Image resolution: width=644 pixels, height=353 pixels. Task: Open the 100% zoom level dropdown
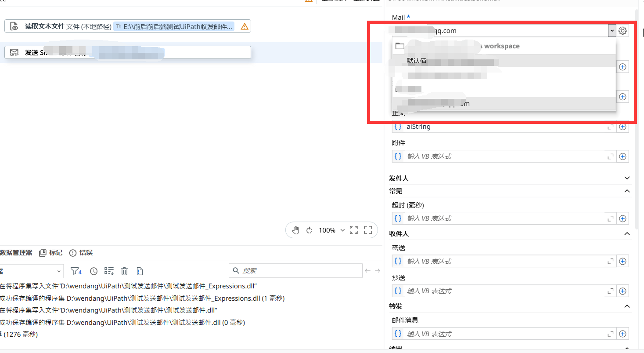342,230
